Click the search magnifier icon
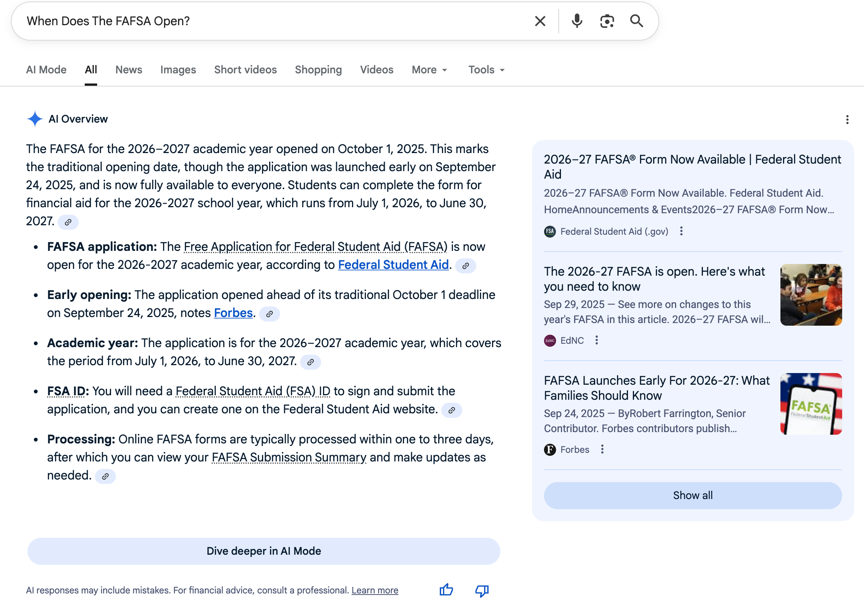This screenshot has width=864, height=616. [637, 21]
